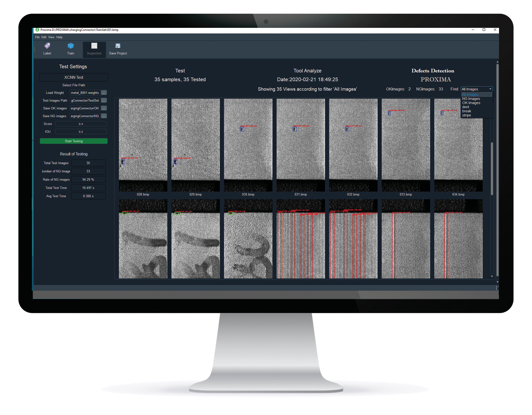
Task: Click the 028.bmp file name label
Action: (143, 194)
